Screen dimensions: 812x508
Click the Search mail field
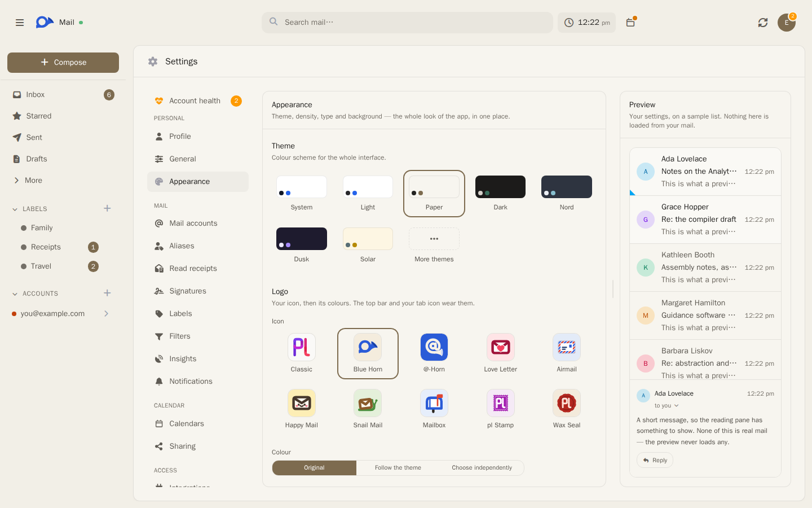(x=407, y=23)
